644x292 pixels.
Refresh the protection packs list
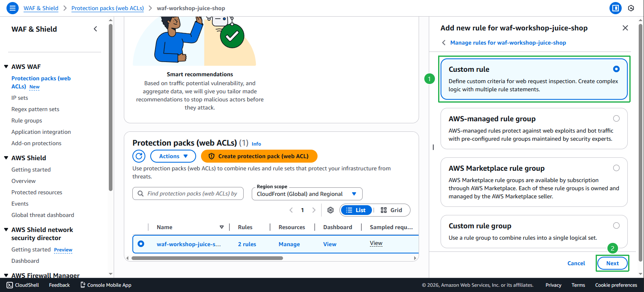(139, 156)
